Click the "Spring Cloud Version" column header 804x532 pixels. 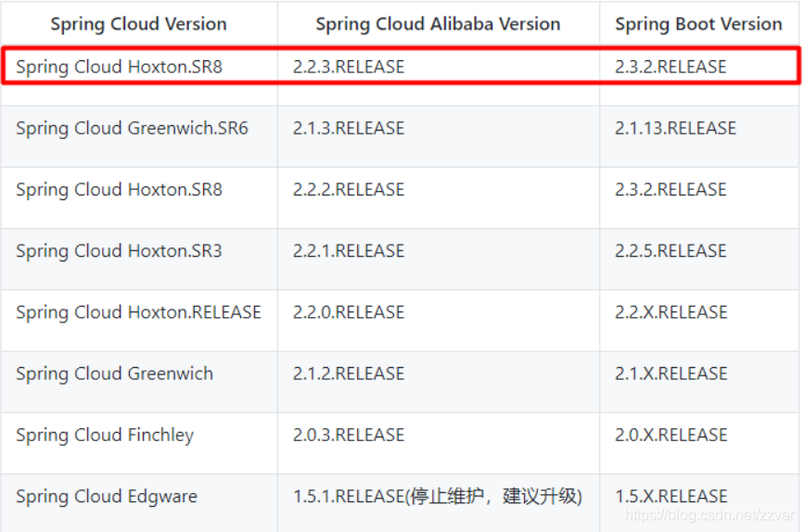(x=138, y=24)
